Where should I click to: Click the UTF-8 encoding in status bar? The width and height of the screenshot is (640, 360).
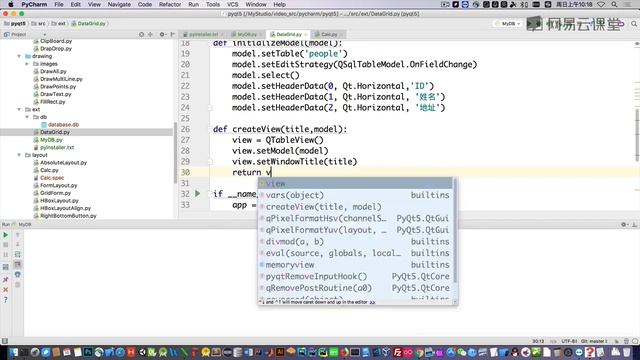tap(569, 341)
